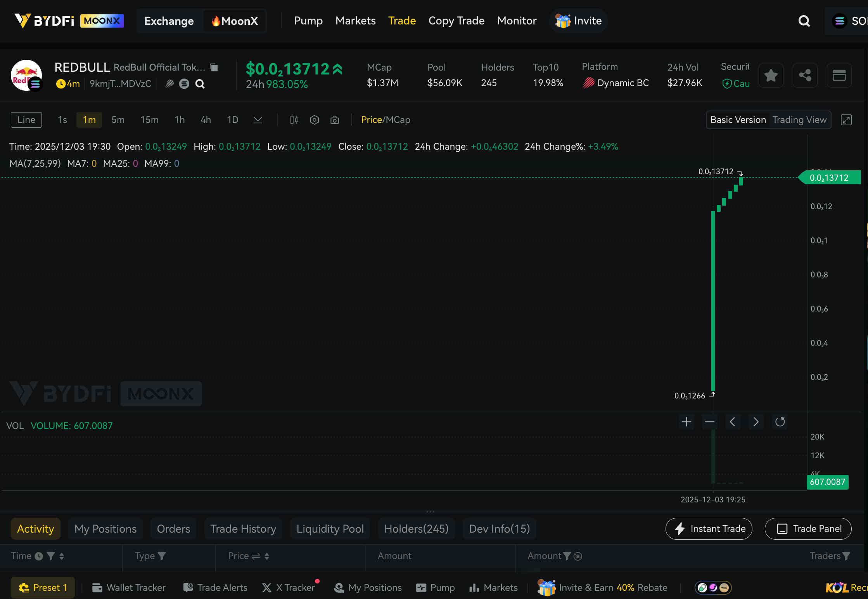Screen dimensions: 868x599
Task: Open the Traders column filter
Action: 846,556
